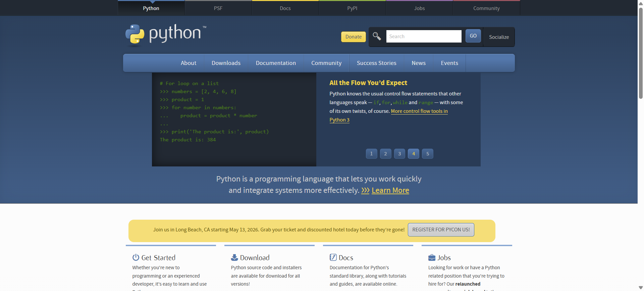Open the Community tab in top bar
644x291 pixels.
pos(486,8)
